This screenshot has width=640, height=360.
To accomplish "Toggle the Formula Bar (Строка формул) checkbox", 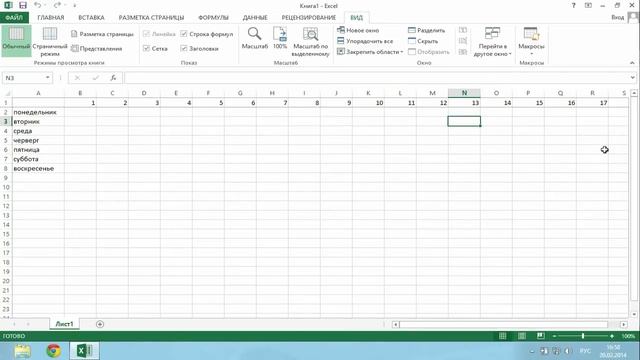I will click(207, 34).
